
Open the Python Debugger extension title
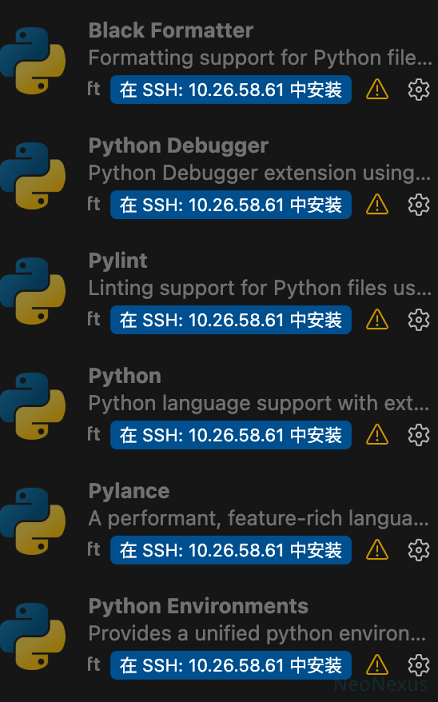(178, 146)
